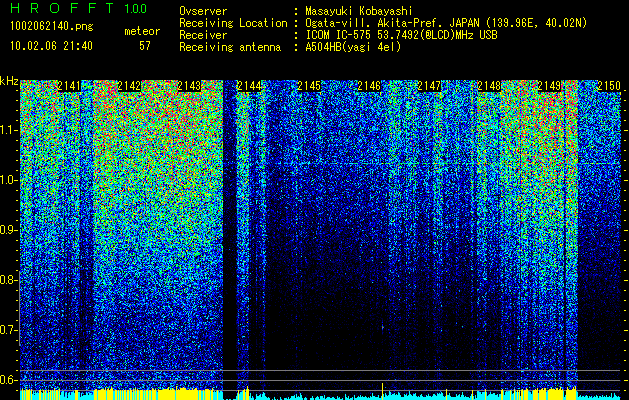Click the 2149 time marker
The width and height of the screenshot is (629, 400).
pos(549,86)
